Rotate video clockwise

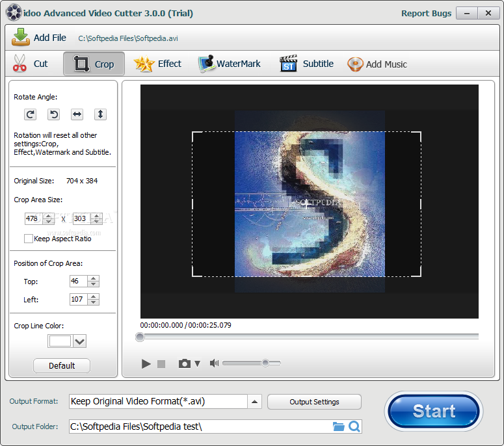pyautogui.click(x=30, y=114)
